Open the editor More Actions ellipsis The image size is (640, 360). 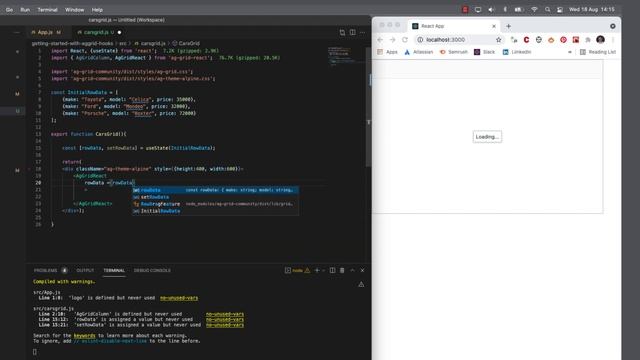pos(362,32)
